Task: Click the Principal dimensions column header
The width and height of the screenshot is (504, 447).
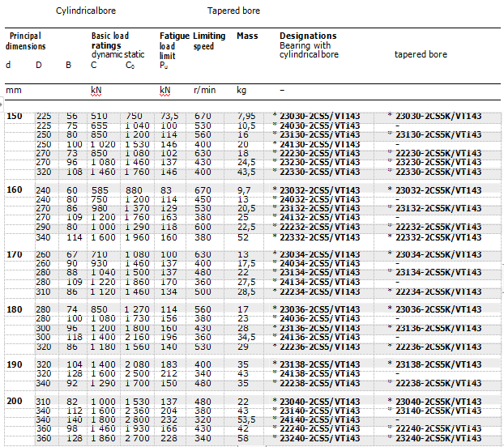Action: click(24, 41)
